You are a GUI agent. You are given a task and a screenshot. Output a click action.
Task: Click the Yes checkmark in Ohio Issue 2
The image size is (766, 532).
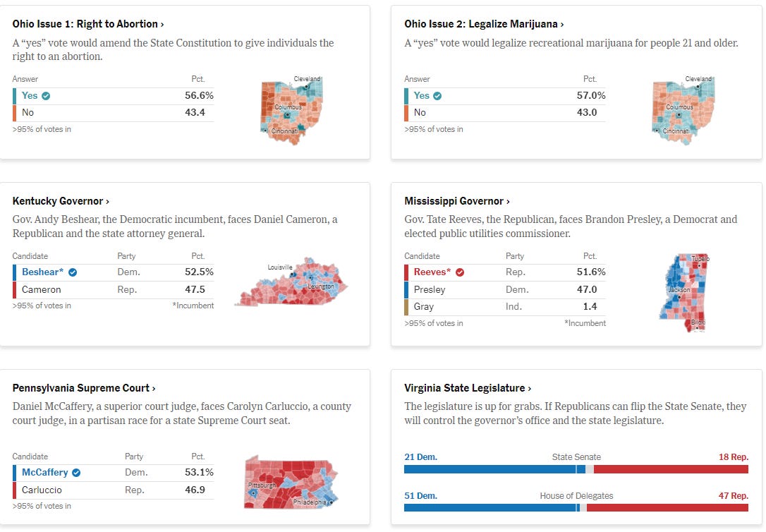coord(437,96)
